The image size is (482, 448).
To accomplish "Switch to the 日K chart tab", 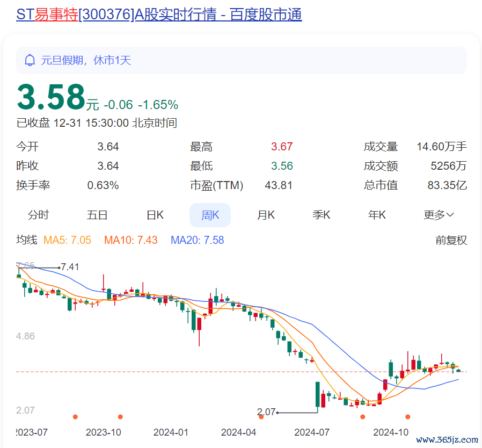I will point(155,215).
